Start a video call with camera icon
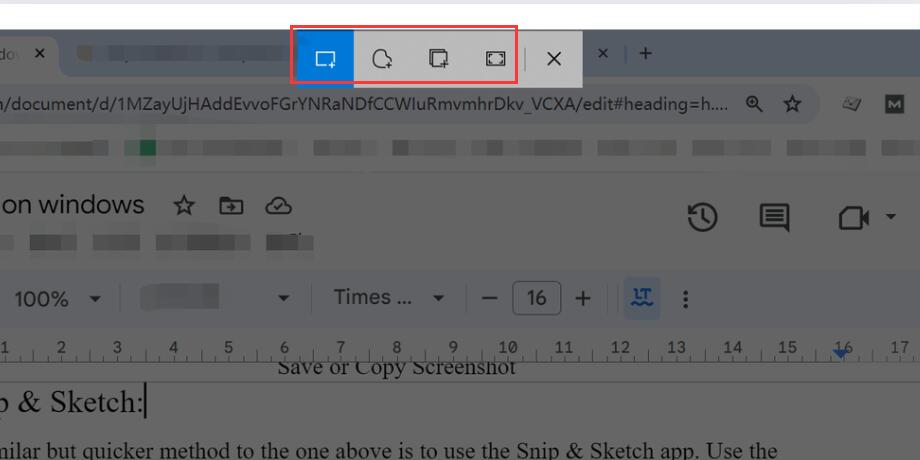920x460 pixels. (854, 218)
